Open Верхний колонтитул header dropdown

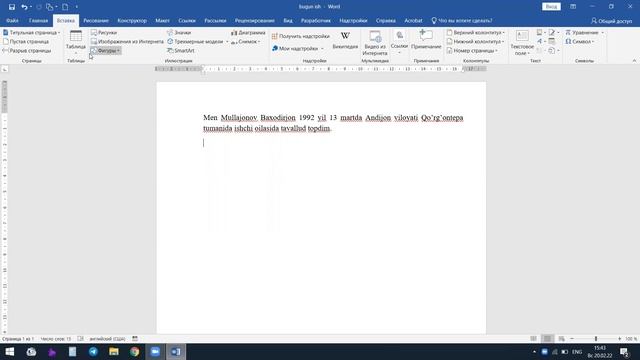tap(476, 32)
